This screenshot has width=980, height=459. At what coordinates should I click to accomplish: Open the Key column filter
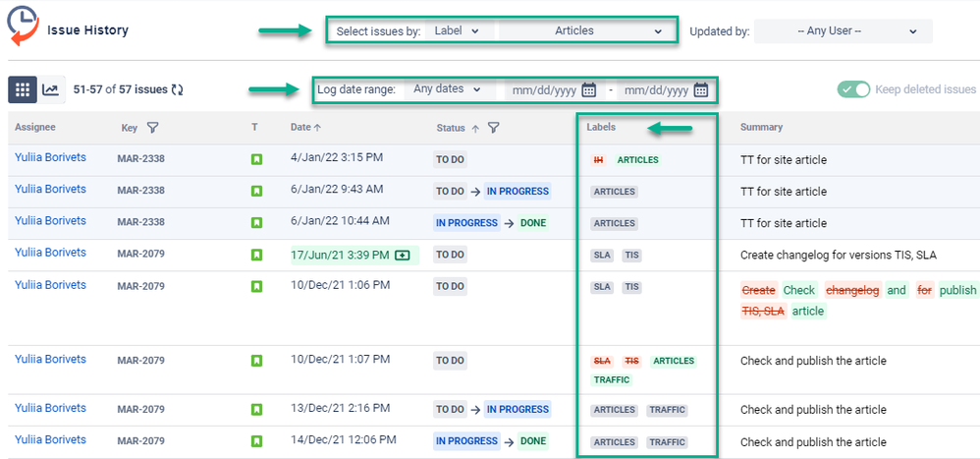pos(152,128)
